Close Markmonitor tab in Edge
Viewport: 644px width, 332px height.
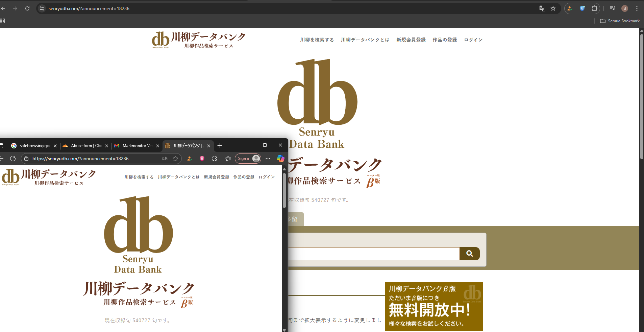coord(157,146)
